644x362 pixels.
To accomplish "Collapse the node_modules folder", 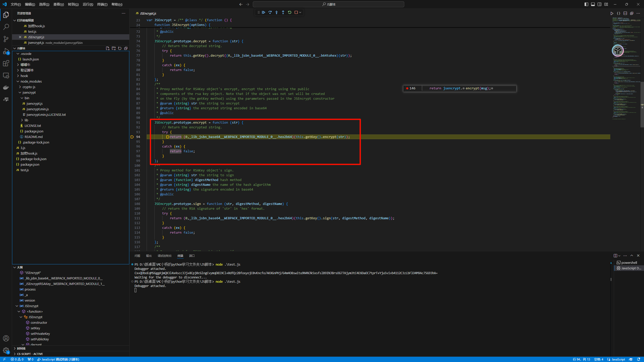I will point(31,81).
